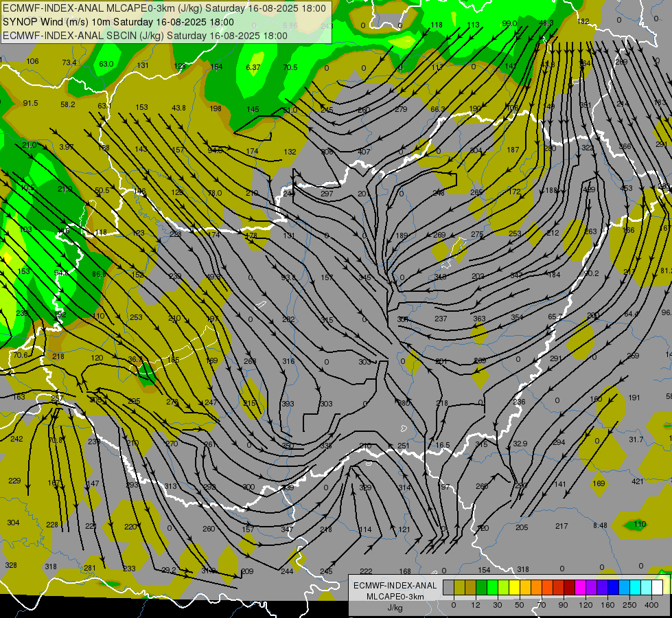Click the map value '65.7'

click(x=555, y=317)
